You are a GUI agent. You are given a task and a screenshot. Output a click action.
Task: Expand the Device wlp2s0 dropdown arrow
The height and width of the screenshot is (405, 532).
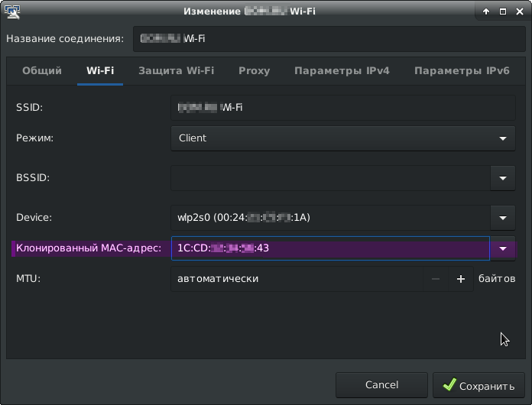click(503, 218)
